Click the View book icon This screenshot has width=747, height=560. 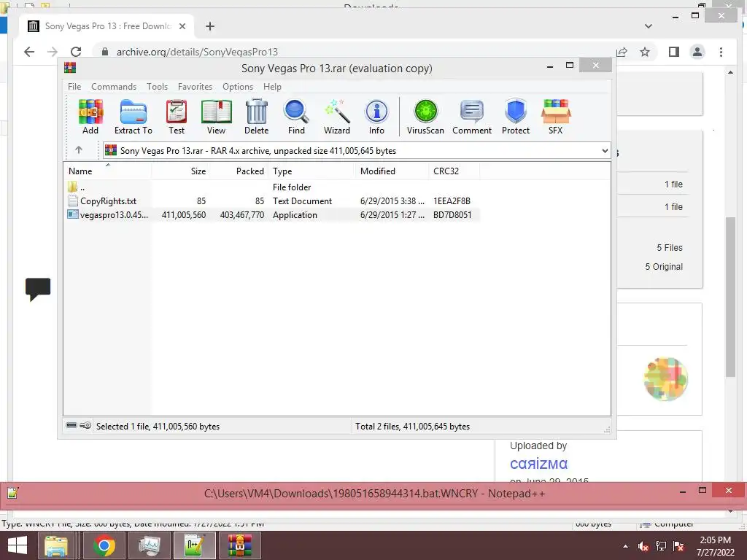click(x=216, y=117)
